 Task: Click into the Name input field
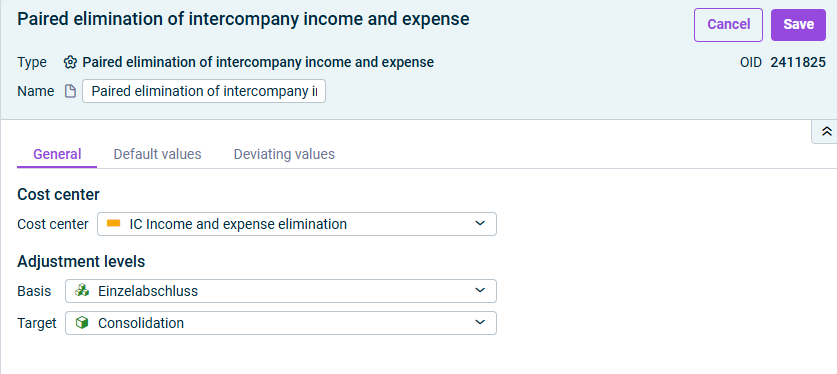204,91
